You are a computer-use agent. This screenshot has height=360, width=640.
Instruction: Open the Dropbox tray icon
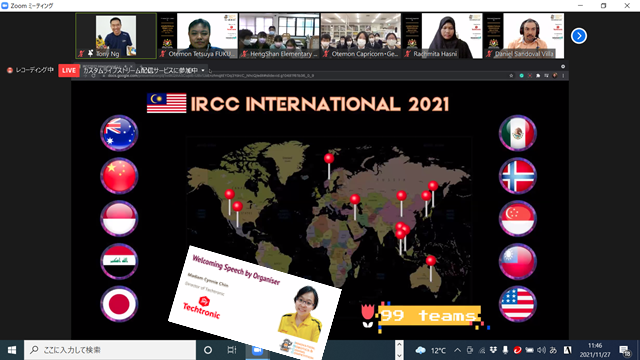click(x=493, y=350)
